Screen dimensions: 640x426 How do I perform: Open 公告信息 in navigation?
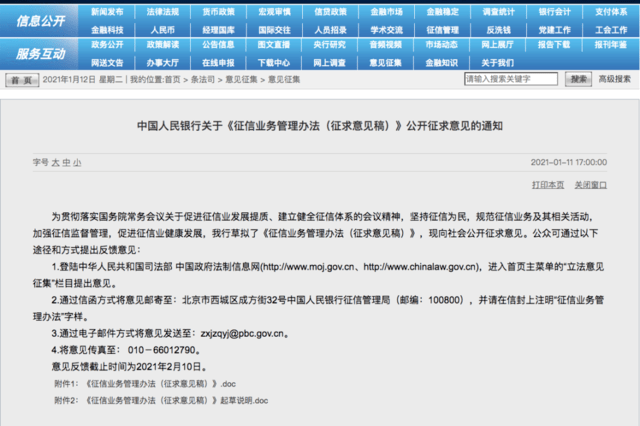(x=216, y=45)
